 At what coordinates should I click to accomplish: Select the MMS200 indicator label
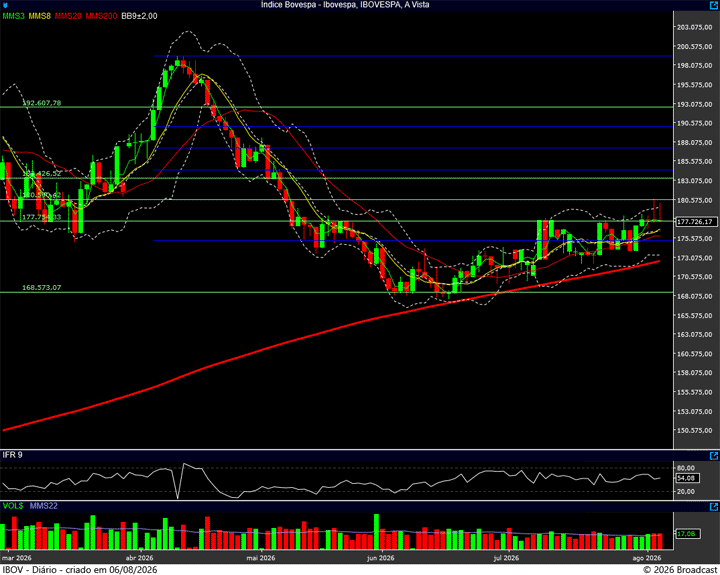click(x=101, y=16)
